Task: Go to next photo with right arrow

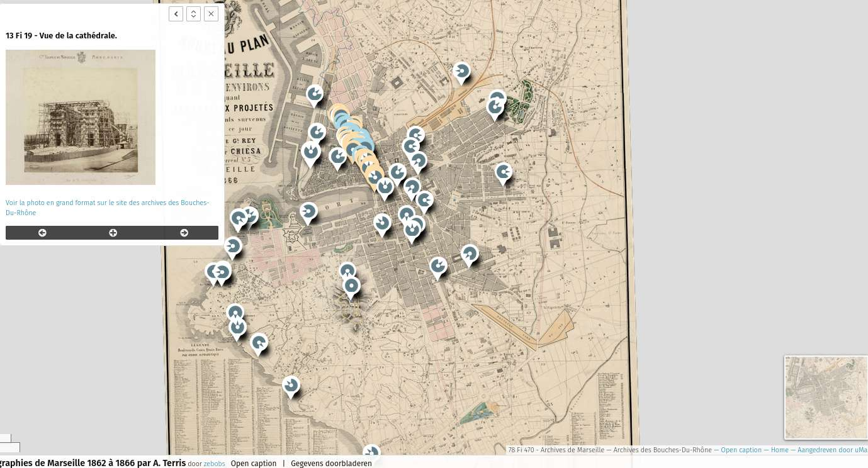Action: 184,233
